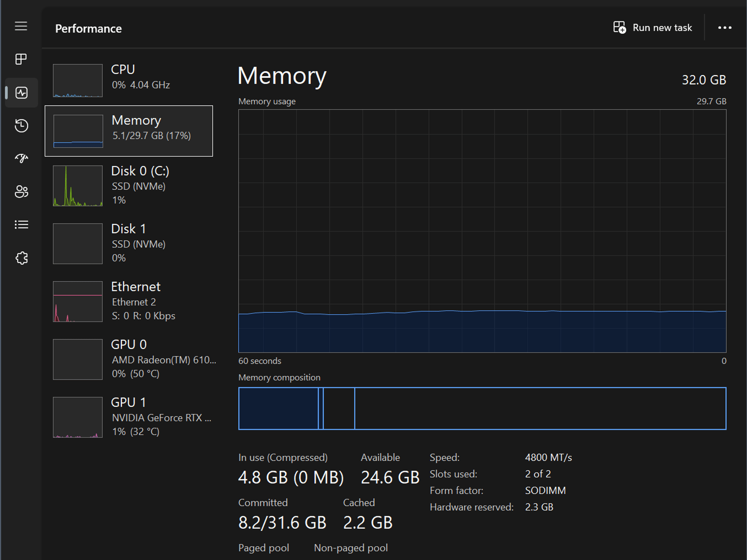Open the App history page icon
747x560 pixels.
pos(21,125)
